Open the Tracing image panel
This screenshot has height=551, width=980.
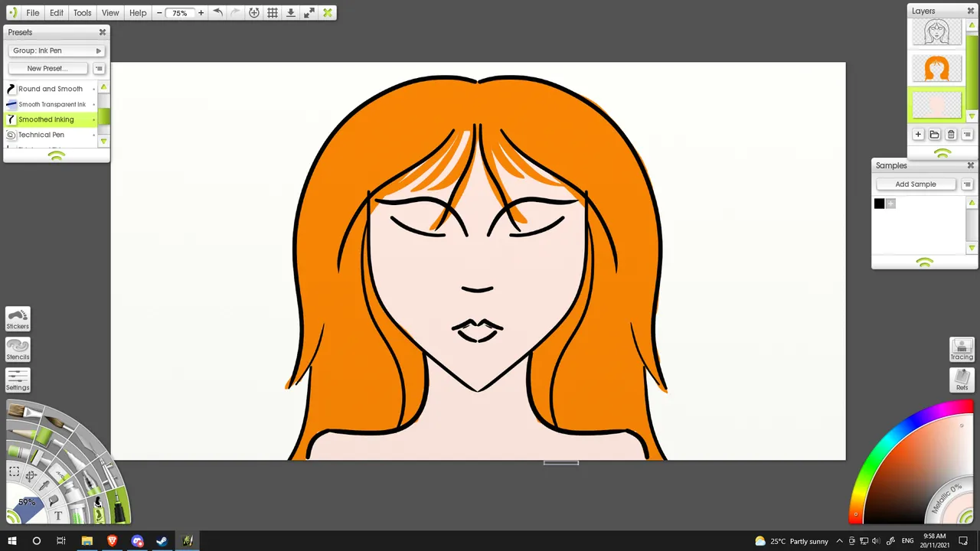pos(962,350)
